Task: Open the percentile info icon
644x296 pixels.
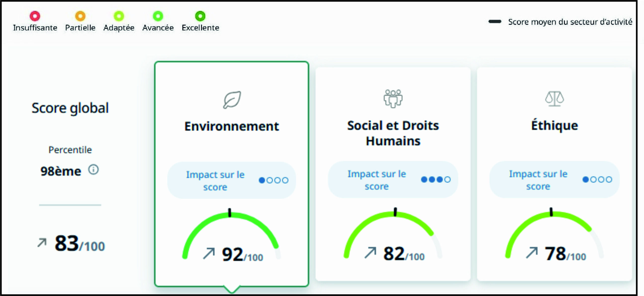Action: click(93, 170)
